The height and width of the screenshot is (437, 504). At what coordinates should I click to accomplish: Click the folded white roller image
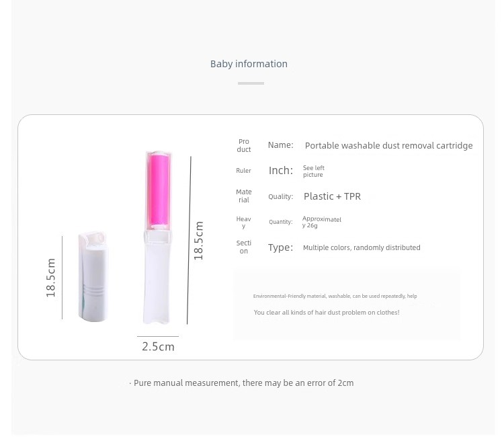pyautogui.click(x=93, y=276)
